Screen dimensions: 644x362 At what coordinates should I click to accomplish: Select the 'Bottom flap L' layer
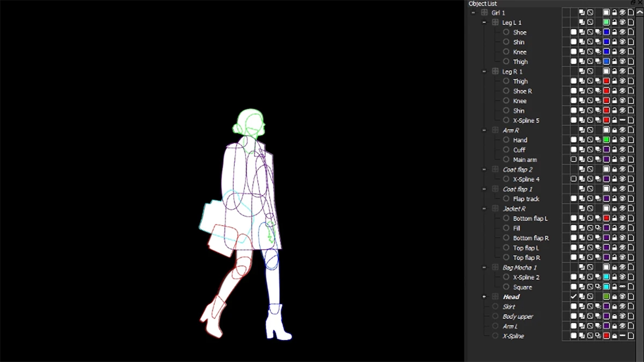click(x=530, y=219)
